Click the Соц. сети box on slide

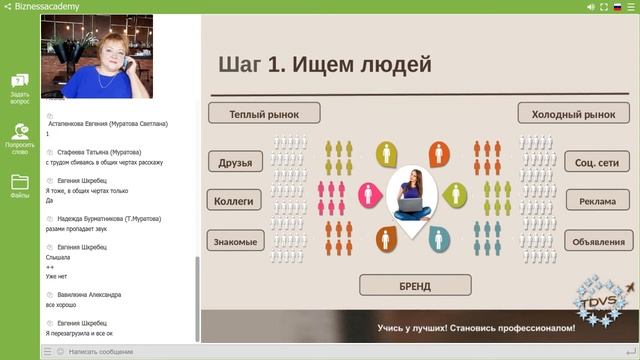point(597,161)
